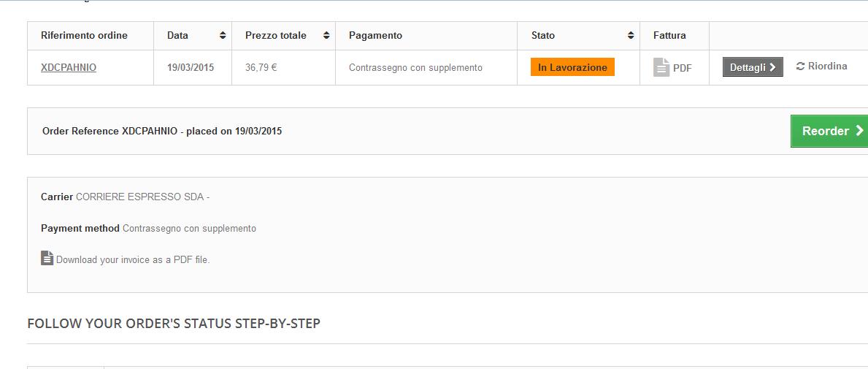
Task: Click the chevron arrow on green Reorder button
Action: tap(859, 131)
